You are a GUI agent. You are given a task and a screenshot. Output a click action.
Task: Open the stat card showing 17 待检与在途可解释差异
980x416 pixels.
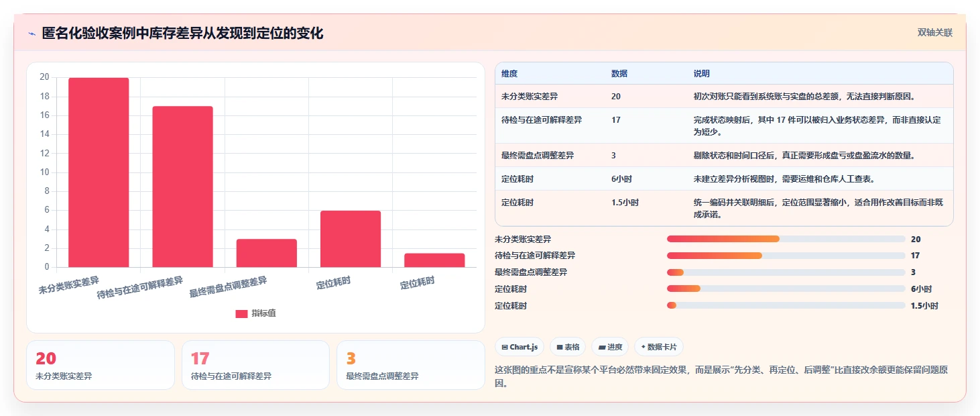pyautogui.click(x=255, y=365)
